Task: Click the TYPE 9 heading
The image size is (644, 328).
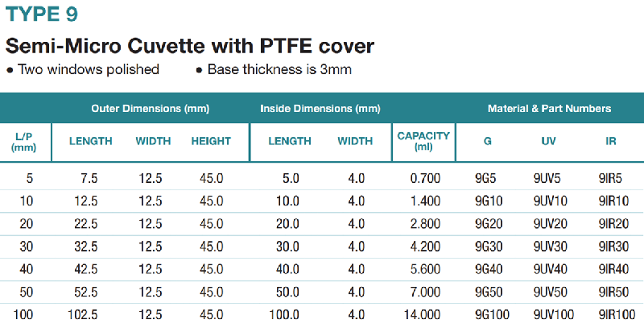Action: coord(42,14)
